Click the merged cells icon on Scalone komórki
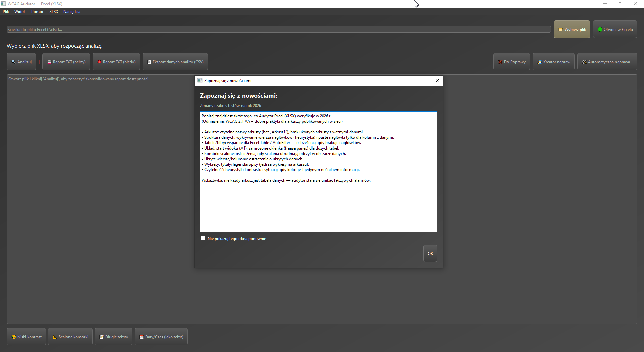This screenshot has height=352, width=644. pos(55,337)
